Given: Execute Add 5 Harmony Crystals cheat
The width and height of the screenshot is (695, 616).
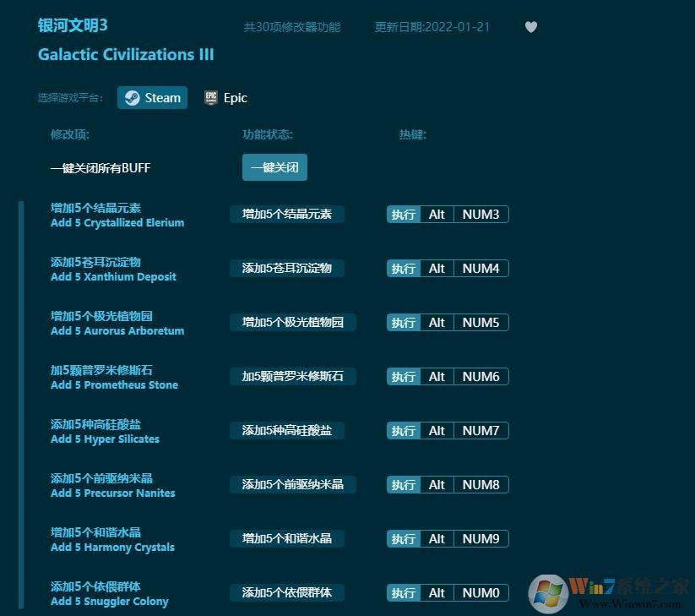Looking at the screenshot, I should (403, 538).
